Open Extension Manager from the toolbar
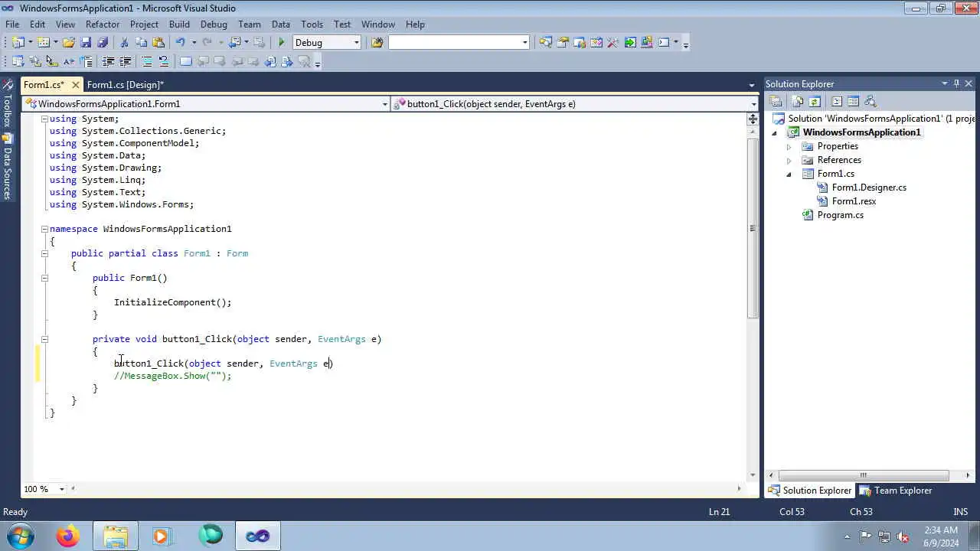Viewport: 980px width, 551px height. coord(647,43)
